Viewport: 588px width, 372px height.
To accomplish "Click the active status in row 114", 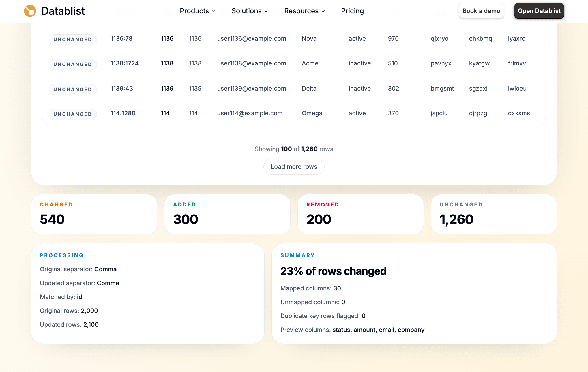I will coord(357,113).
